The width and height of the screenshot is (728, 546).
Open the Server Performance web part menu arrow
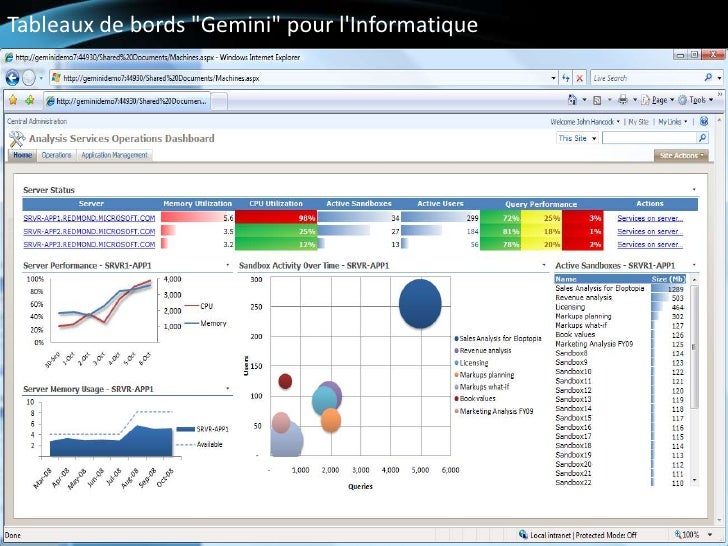228,265
